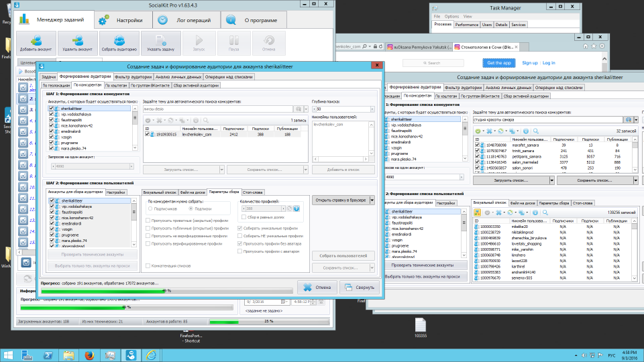644x362 pixels.
Task: Open dropdown arrow of Открыть справку в браузере
Action: [x=372, y=200]
